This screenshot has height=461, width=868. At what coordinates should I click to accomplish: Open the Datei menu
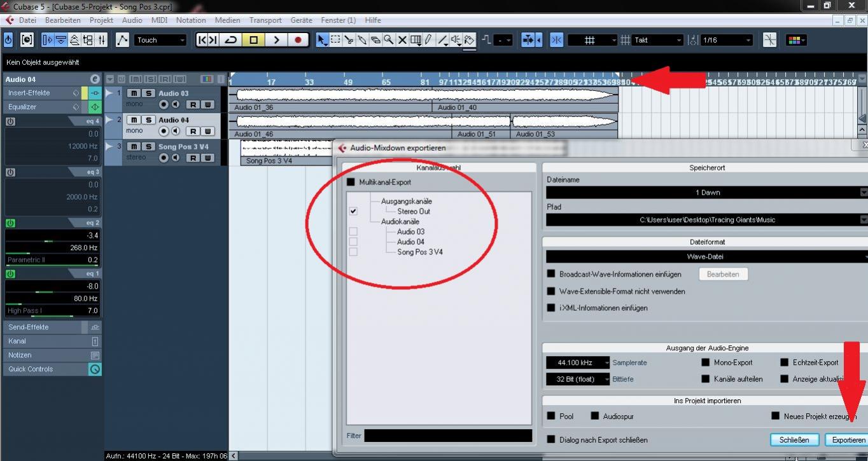click(27, 20)
